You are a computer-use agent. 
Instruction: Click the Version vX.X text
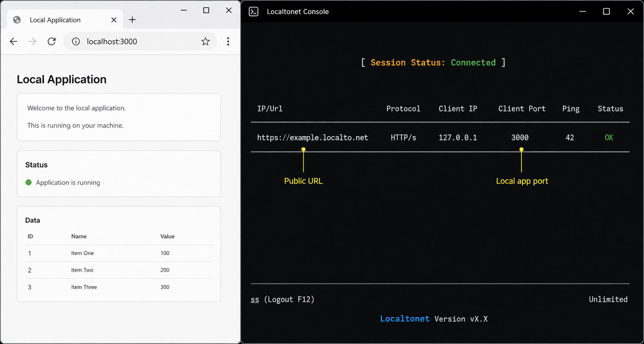pos(461,319)
